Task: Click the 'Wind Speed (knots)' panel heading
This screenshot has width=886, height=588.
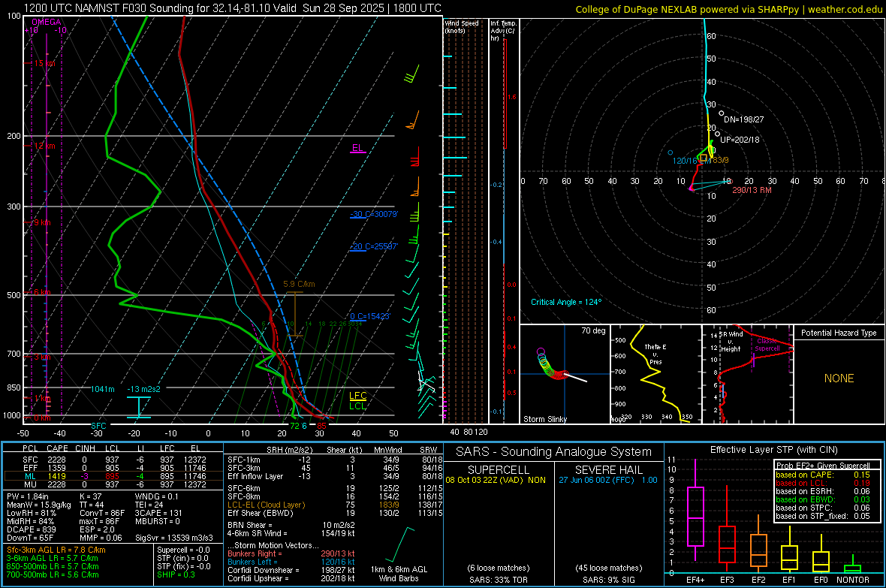Action: (x=461, y=27)
